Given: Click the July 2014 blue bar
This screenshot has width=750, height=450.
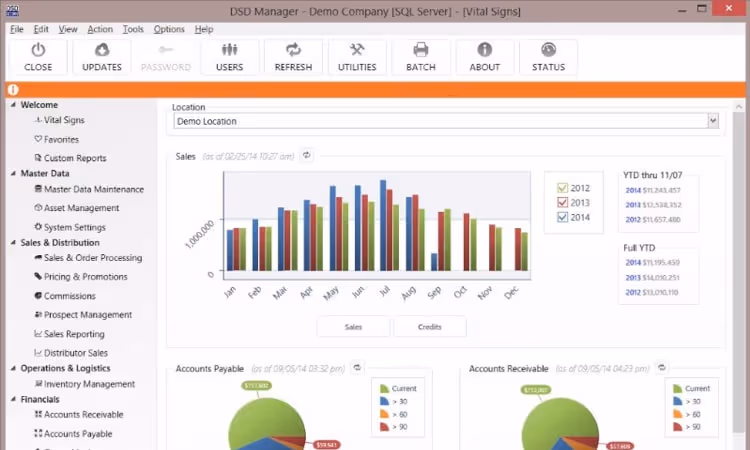Looking at the screenshot, I should (383, 225).
